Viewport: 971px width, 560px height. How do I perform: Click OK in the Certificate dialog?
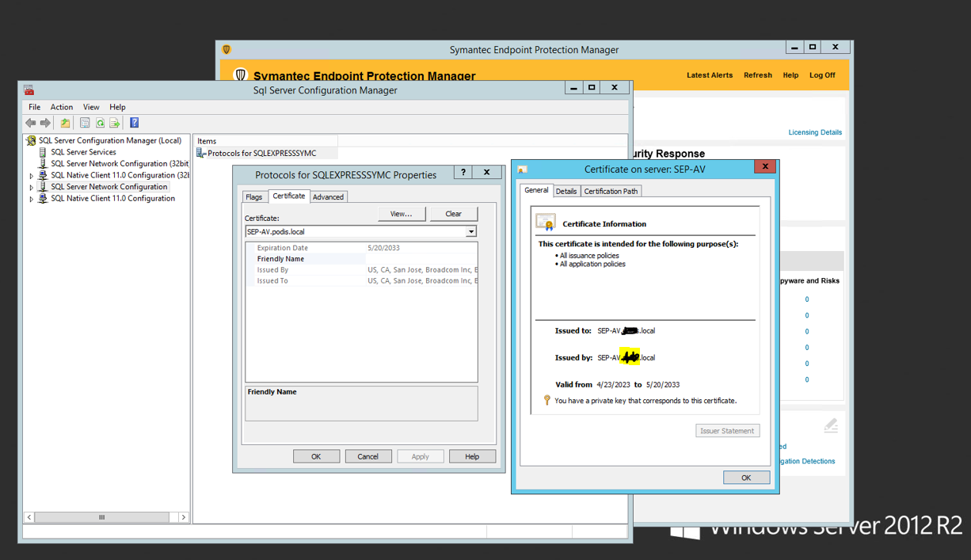746,478
